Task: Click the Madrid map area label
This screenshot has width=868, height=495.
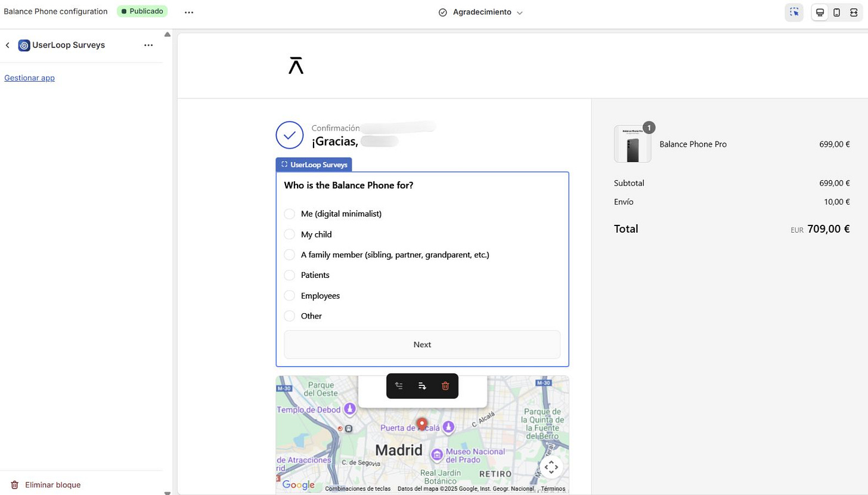Action: (399, 450)
